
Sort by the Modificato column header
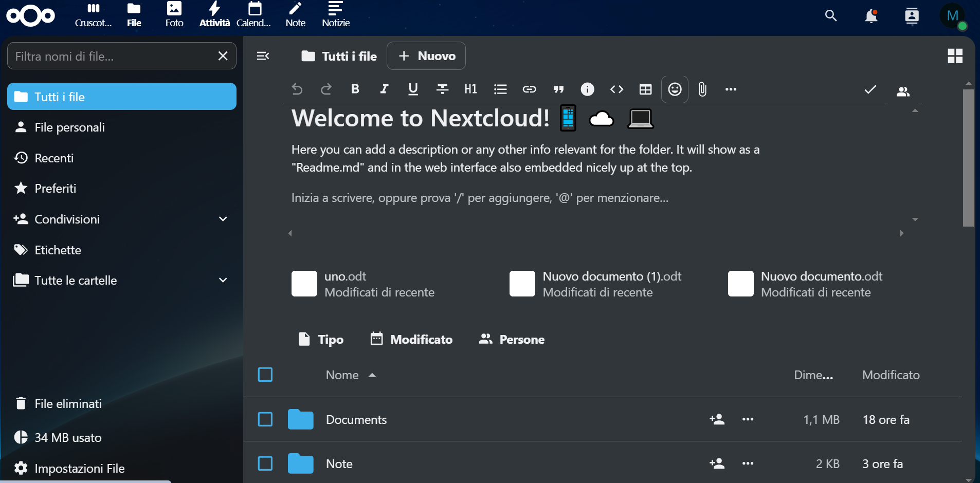tap(891, 375)
